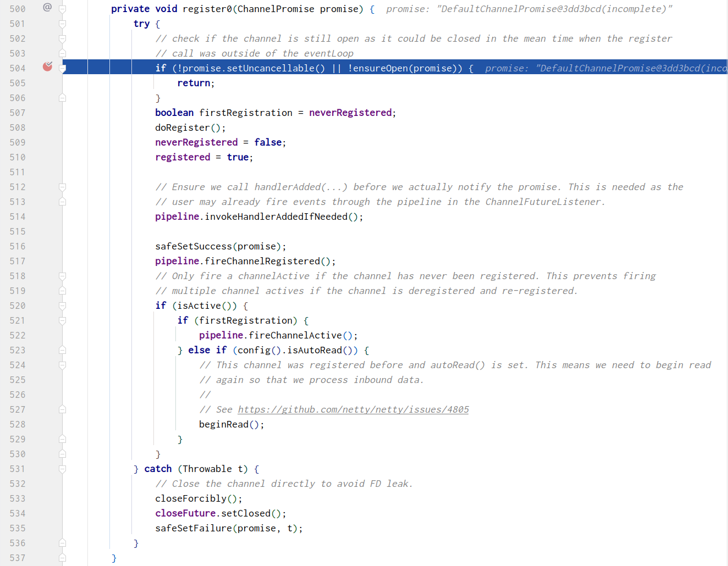Click fold end marker at line 530
This screenshot has width=728, height=566.
pyautogui.click(x=62, y=454)
